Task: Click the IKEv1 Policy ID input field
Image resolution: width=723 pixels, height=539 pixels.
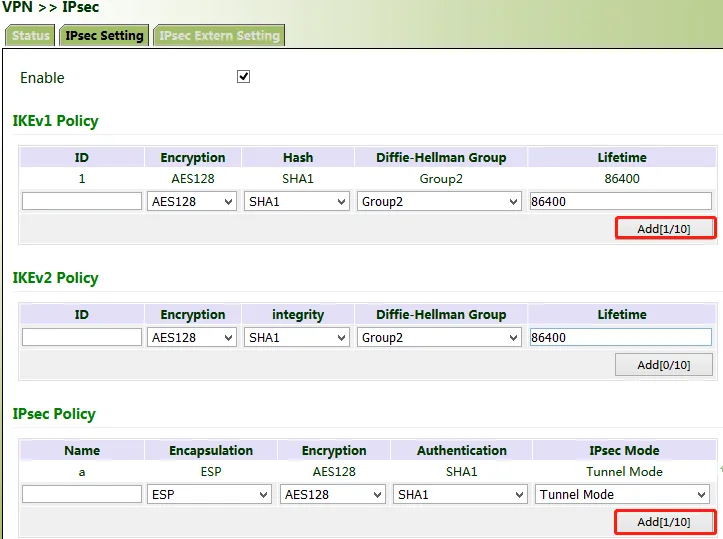Action: click(x=82, y=201)
